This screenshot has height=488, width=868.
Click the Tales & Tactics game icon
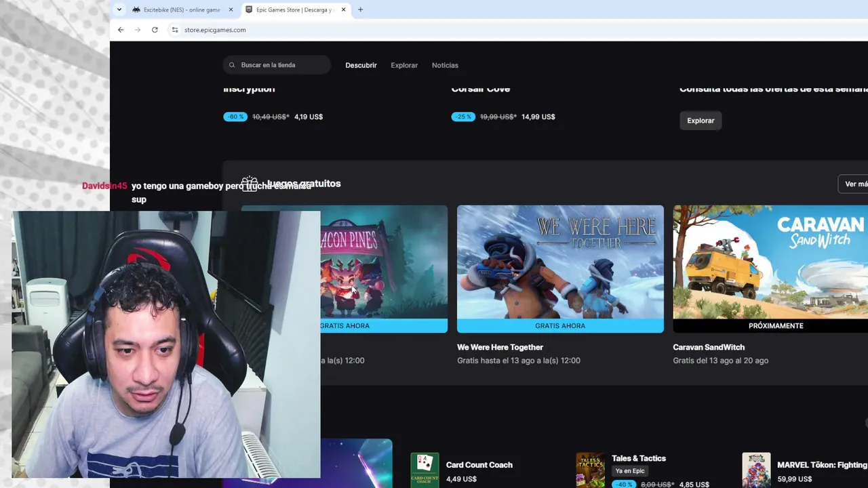[x=591, y=470]
